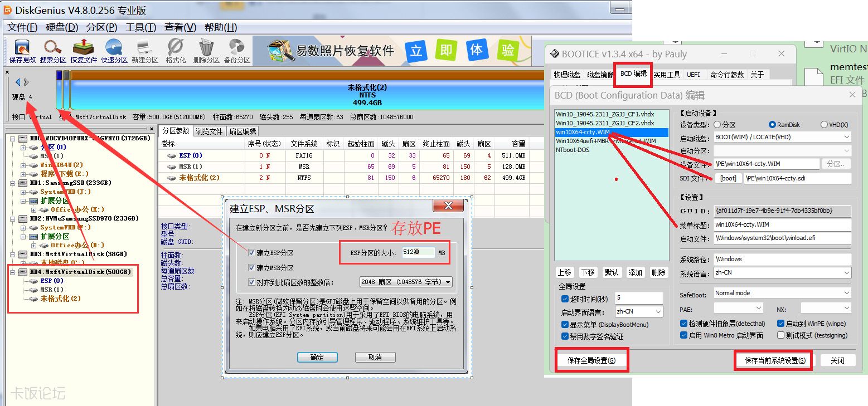
Task: Click MSR(1) partition icon in table row
Action: [172, 167]
